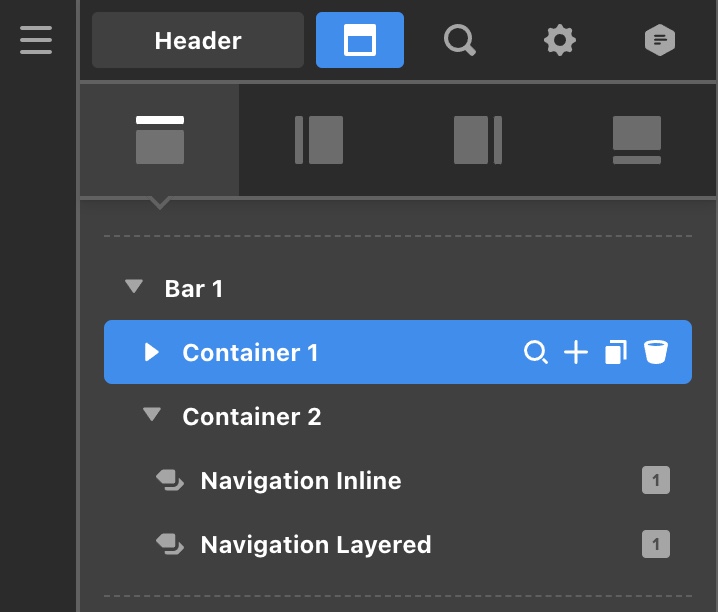The width and height of the screenshot is (718, 612).
Task: Select the right bar region tab
Action: tap(478, 140)
